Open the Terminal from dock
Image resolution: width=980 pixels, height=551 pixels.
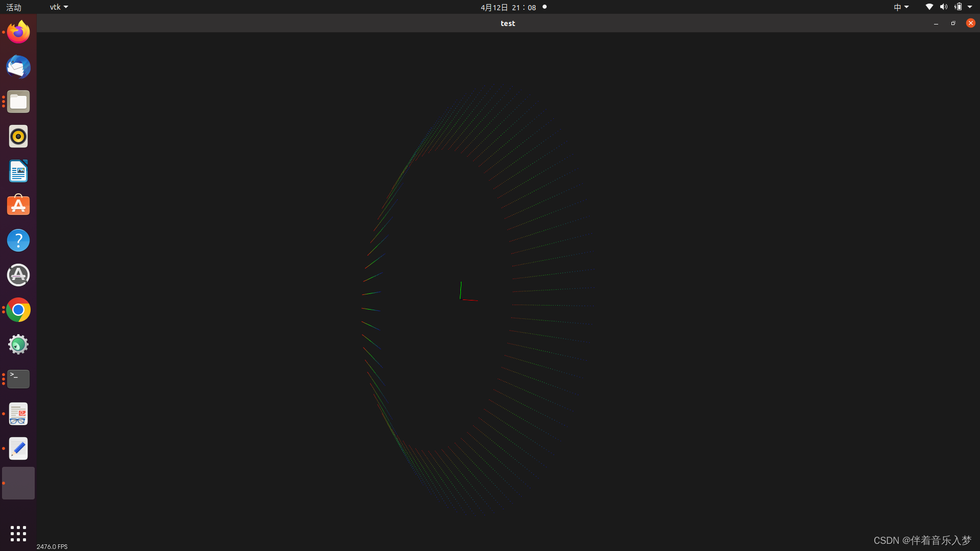pos(18,379)
